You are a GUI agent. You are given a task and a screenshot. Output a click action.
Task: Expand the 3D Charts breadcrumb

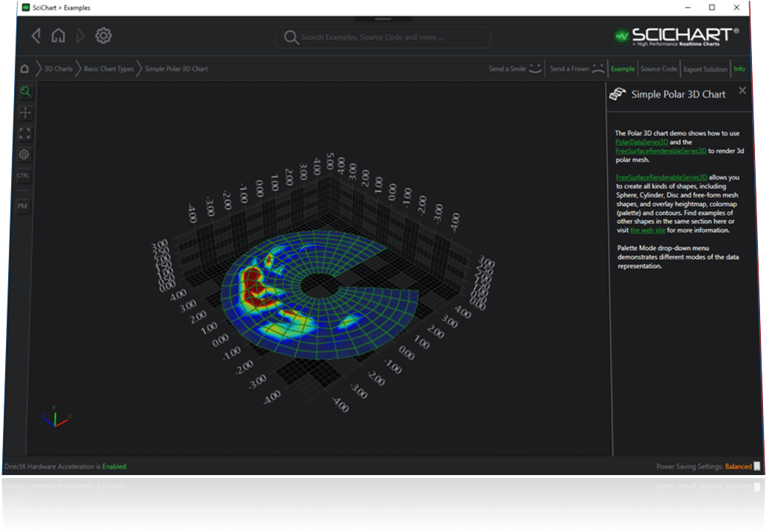click(58, 69)
